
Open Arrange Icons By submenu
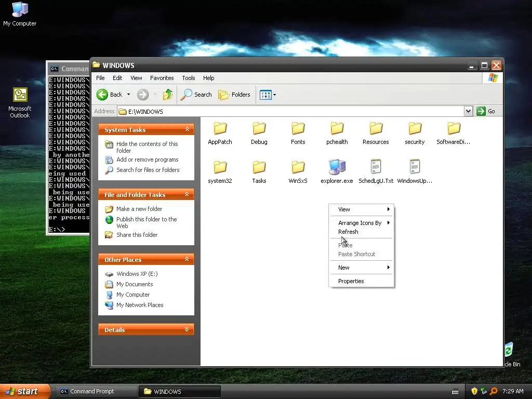click(x=362, y=223)
